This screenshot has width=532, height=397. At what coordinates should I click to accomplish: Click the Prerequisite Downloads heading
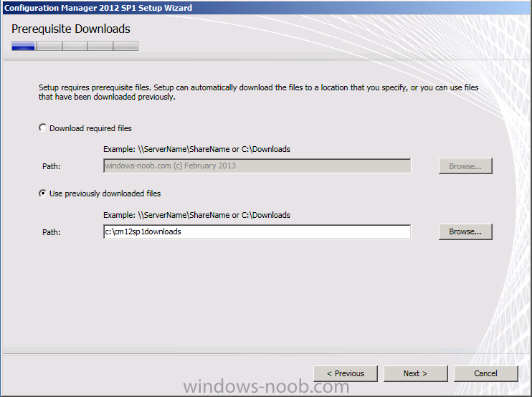tap(70, 29)
